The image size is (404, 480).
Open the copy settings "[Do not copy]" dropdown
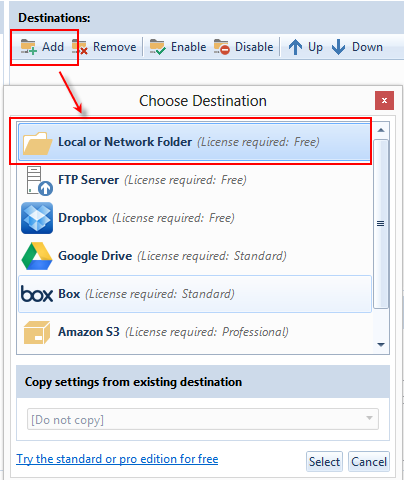click(x=203, y=419)
